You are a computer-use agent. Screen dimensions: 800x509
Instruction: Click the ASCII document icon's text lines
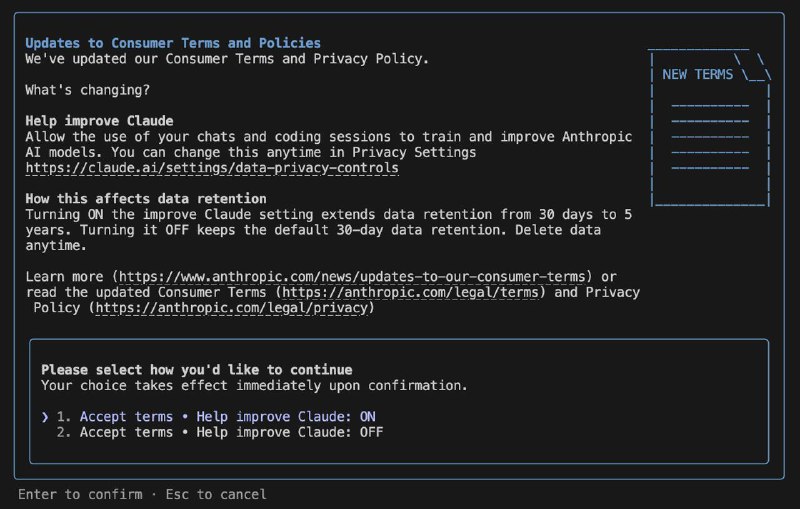[709, 135]
